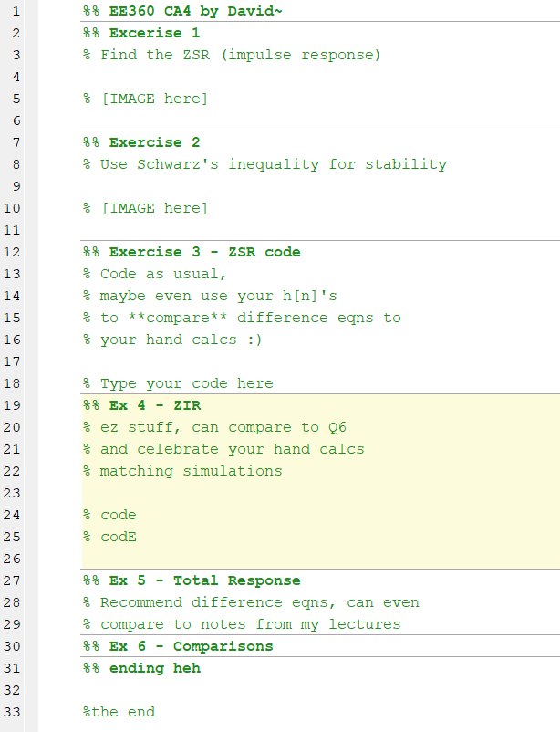Click the '%the end' comment line

coord(119,712)
